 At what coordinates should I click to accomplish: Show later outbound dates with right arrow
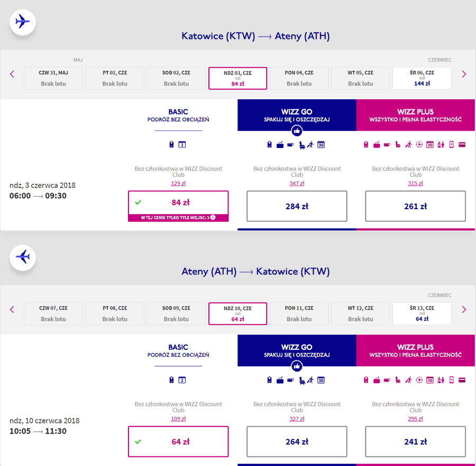click(464, 74)
